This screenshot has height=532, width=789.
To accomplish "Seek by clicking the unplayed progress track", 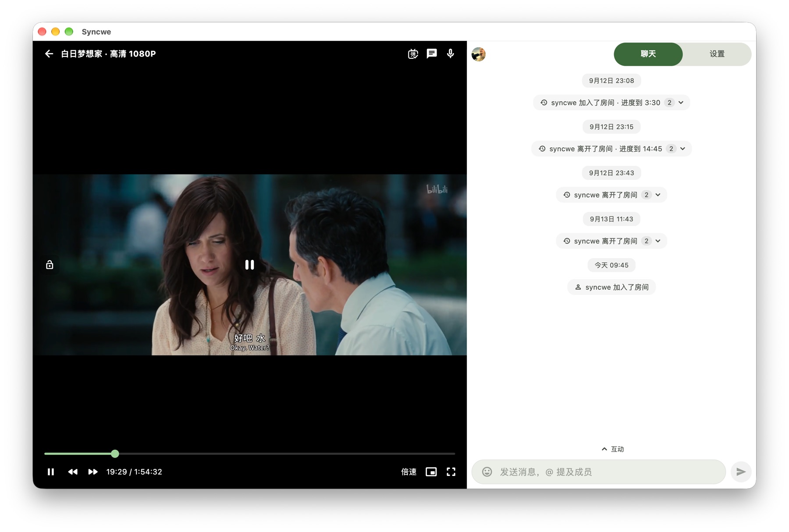I will coord(287,454).
